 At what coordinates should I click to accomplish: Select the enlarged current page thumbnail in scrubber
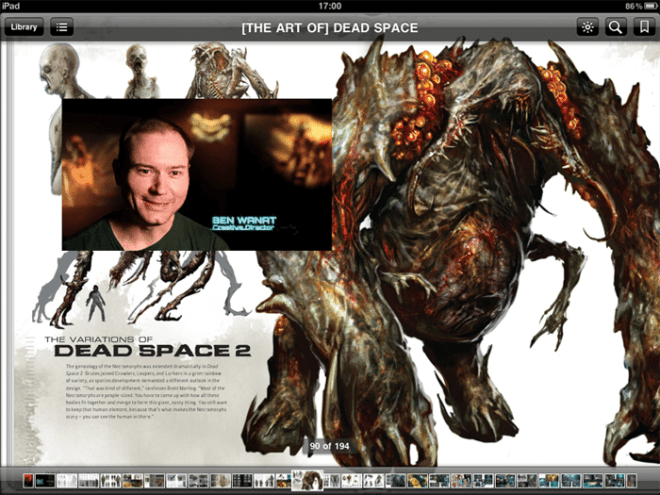(307, 480)
